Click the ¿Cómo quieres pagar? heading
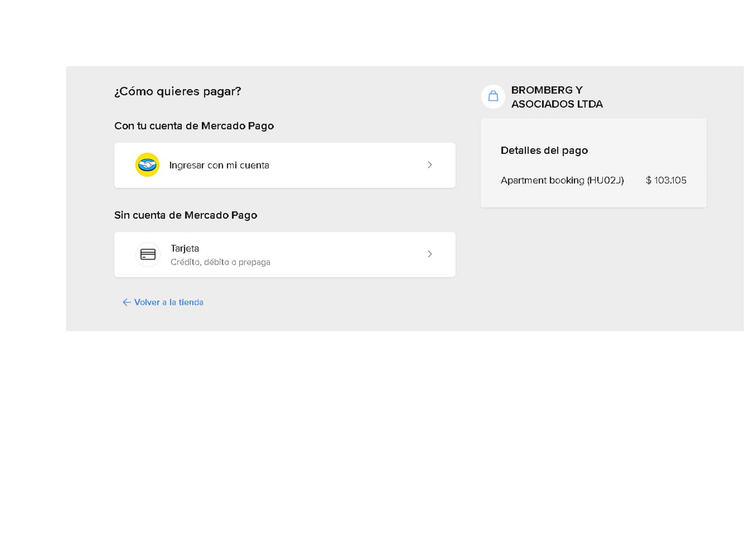The height and width of the screenshot is (535, 756). pos(178,91)
